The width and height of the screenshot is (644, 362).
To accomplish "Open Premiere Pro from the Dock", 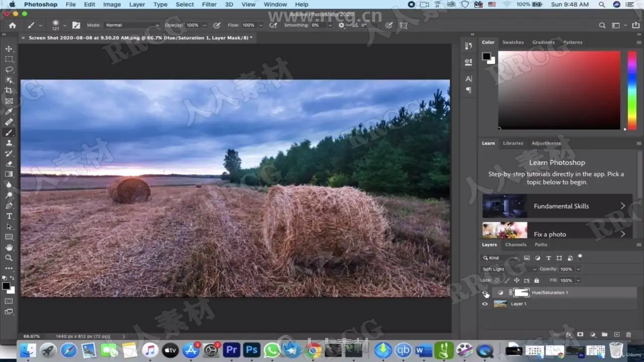I will coord(231,349).
